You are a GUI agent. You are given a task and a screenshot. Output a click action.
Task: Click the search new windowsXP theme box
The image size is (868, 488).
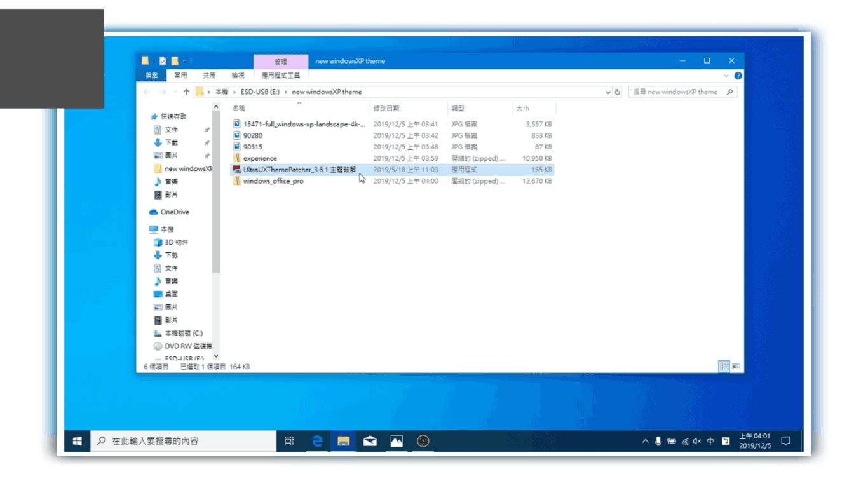(x=682, y=92)
